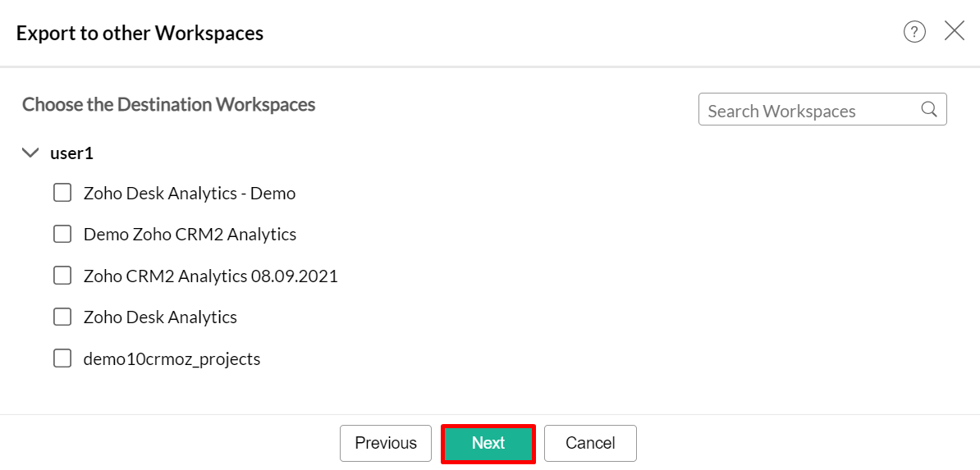Viewport: 980px width, 470px height.
Task: Choose the Zoho Desk Analytics workspace name
Action: 160,317
